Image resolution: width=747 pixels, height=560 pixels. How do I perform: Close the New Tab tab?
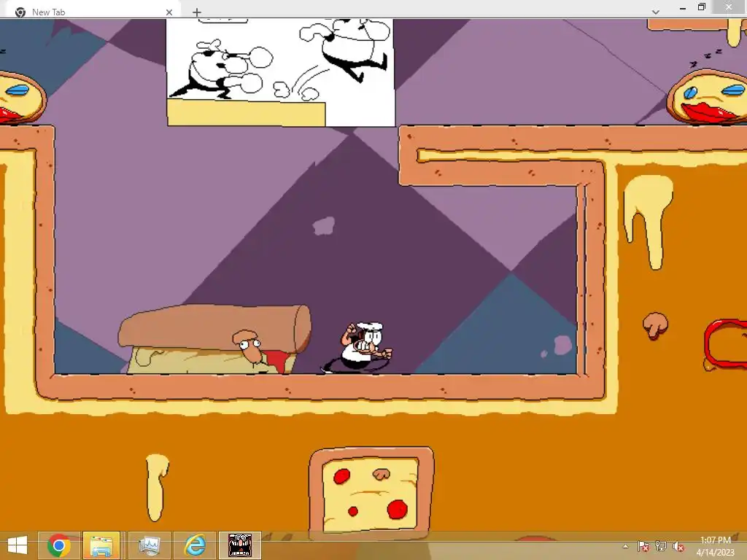pyautogui.click(x=169, y=12)
